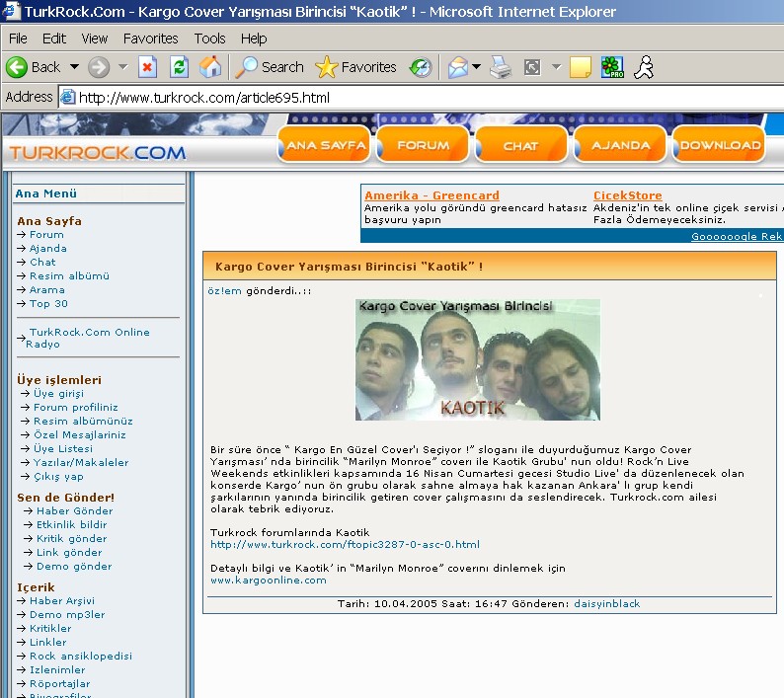784x698 pixels.
Task: Open Top 30 sidebar link
Action: (x=48, y=303)
